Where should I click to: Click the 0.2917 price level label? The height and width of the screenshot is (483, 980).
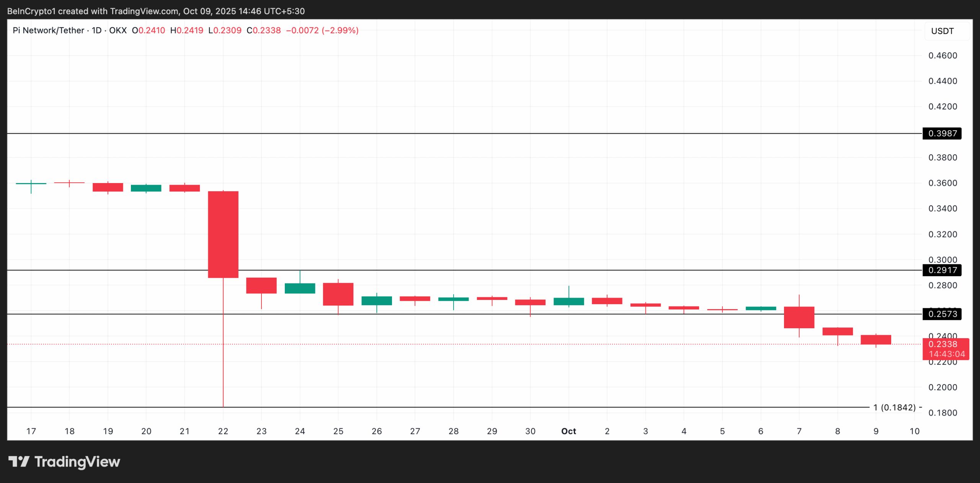[x=942, y=270]
